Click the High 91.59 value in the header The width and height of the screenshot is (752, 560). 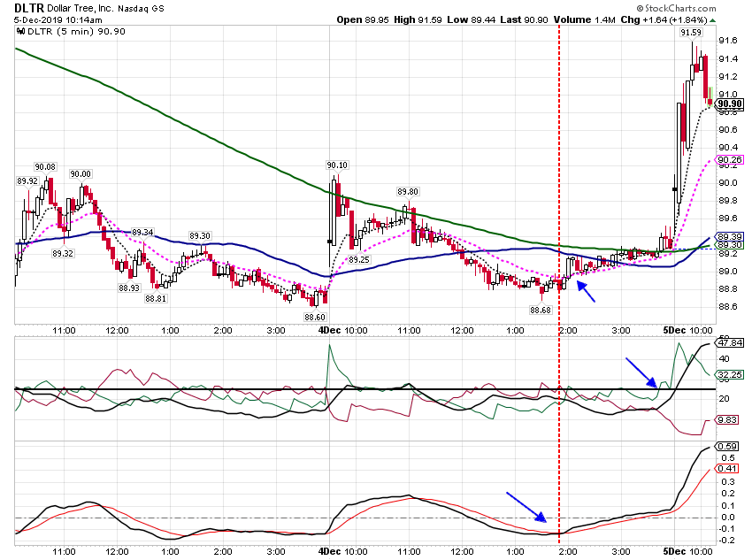tap(418, 19)
